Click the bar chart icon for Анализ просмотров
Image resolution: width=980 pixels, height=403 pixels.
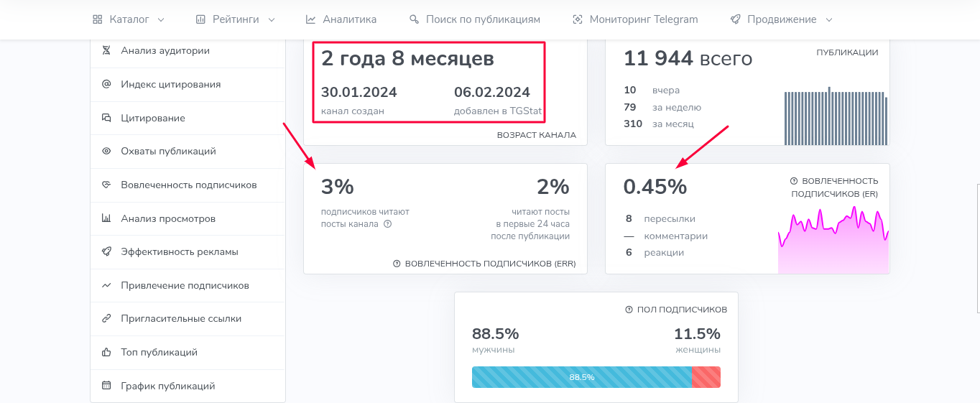[106, 218]
